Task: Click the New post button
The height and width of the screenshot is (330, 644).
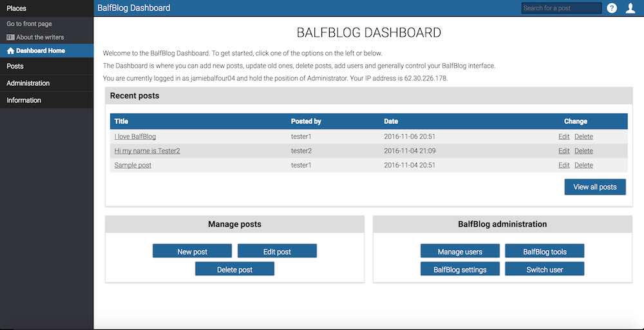Action: 192,251
